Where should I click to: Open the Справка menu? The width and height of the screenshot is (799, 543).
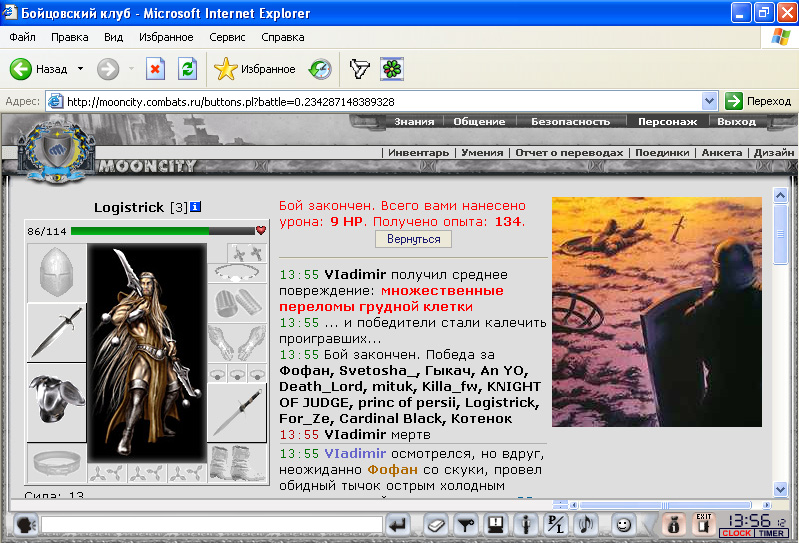pos(283,37)
